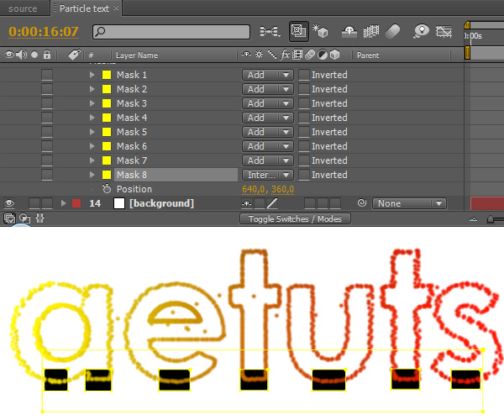Open Mask 4 mode dropdown
This screenshot has width=504, height=420.
(267, 118)
